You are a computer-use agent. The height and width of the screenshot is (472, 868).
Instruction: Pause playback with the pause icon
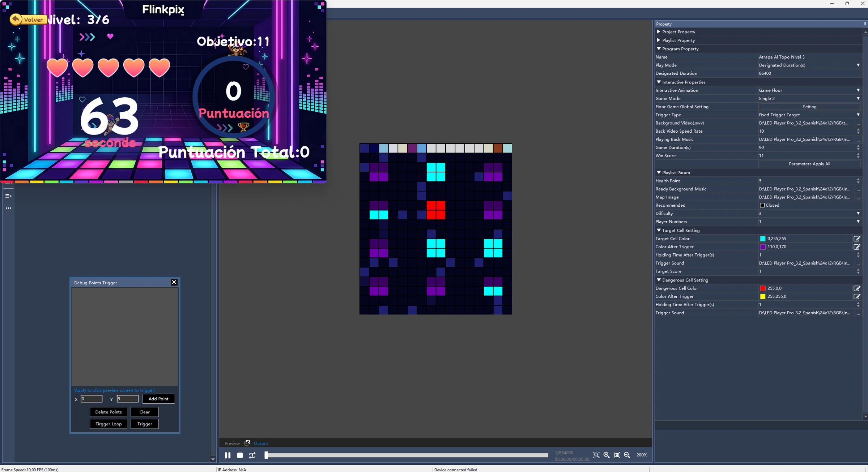click(227, 455)
